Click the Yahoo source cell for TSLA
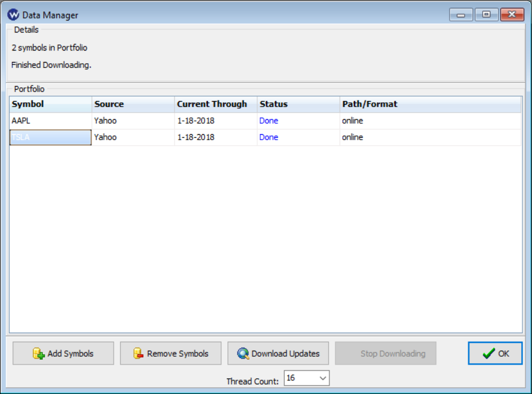532x394 pixels. 106,137
